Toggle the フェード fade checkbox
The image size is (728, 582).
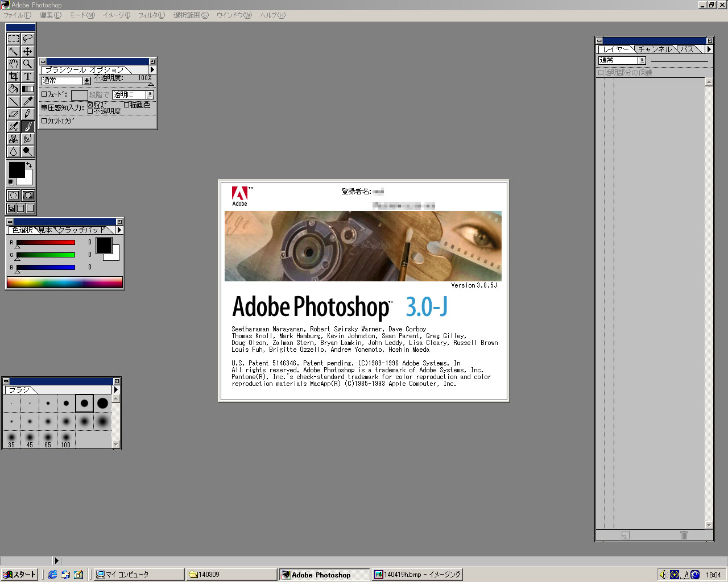pos(44,94)
